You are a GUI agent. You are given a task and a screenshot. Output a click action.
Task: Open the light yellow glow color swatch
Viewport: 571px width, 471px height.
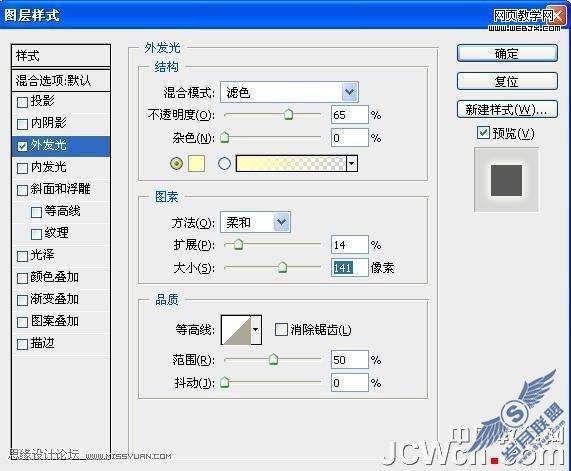point(196,164)
